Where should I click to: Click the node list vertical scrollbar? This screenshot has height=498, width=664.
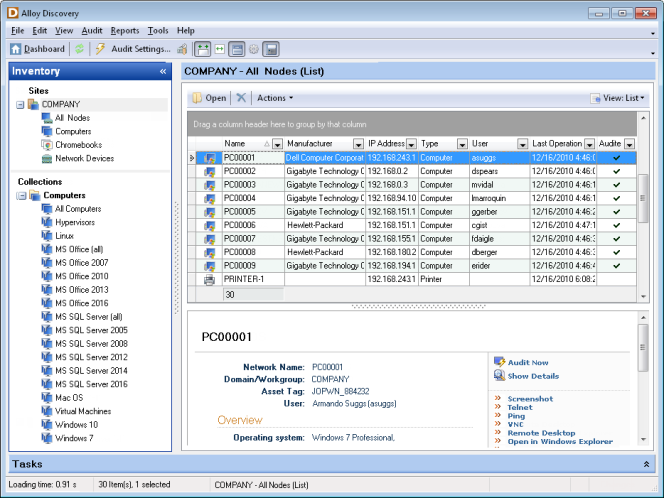(642, 200)
